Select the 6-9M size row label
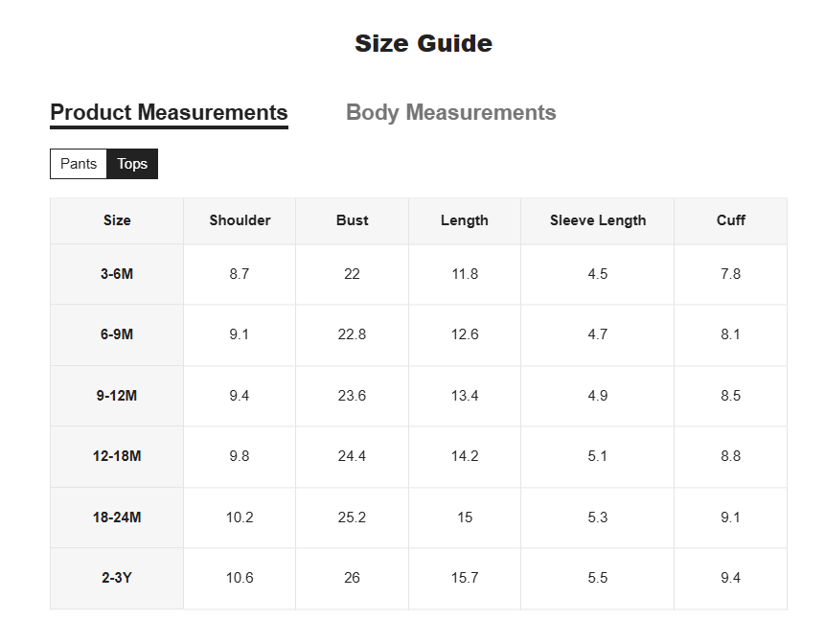 (x=117, y=334)
